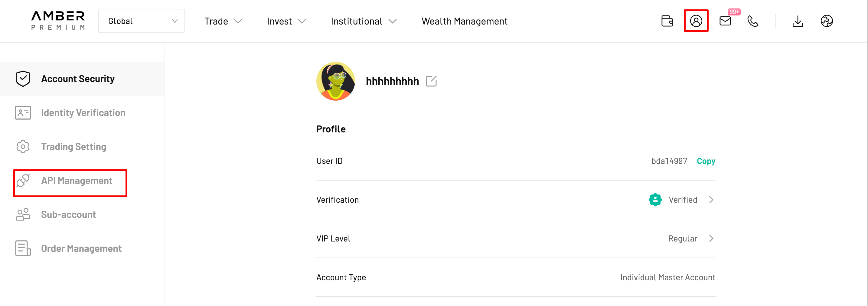This screenshot has height=306, width=868.
Task: Click the download app icon
Action: pyautogui.click(x=798, y=21)
